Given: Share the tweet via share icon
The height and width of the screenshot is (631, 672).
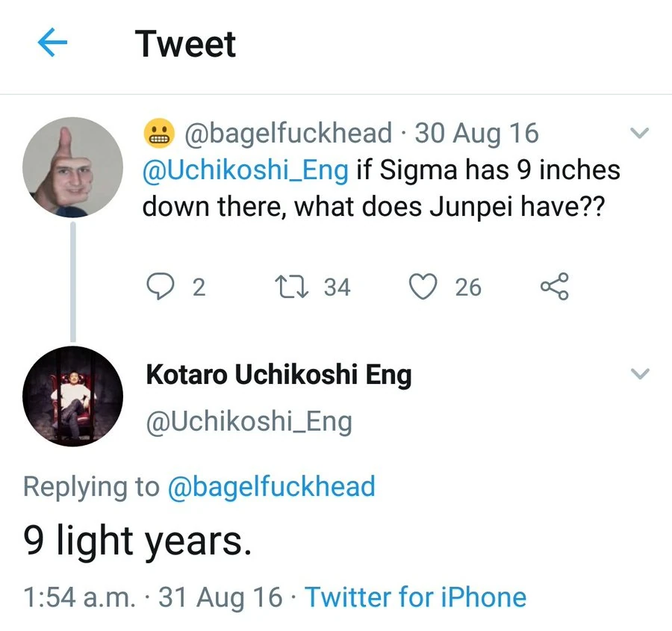Looking at the screenshot, I should 554,287.
